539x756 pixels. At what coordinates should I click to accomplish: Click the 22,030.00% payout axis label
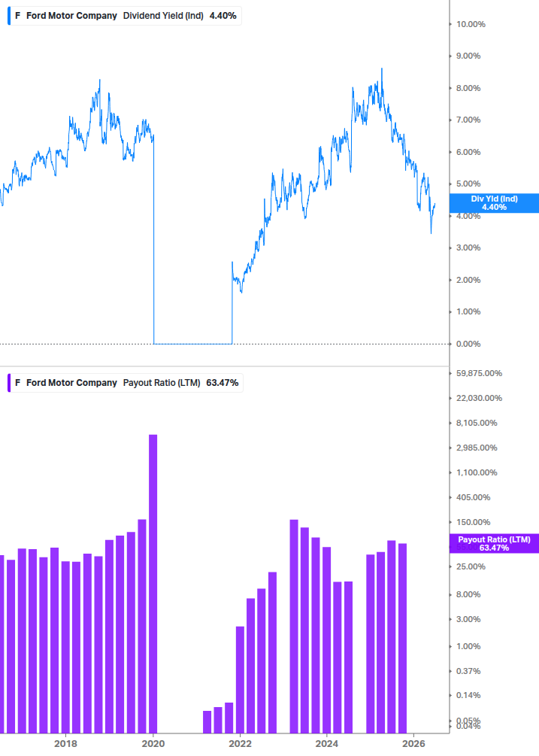pos(479,398)
